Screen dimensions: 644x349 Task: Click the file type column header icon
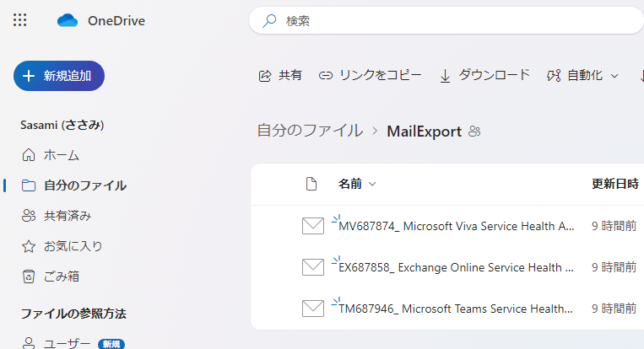click(x=311, y=184)
